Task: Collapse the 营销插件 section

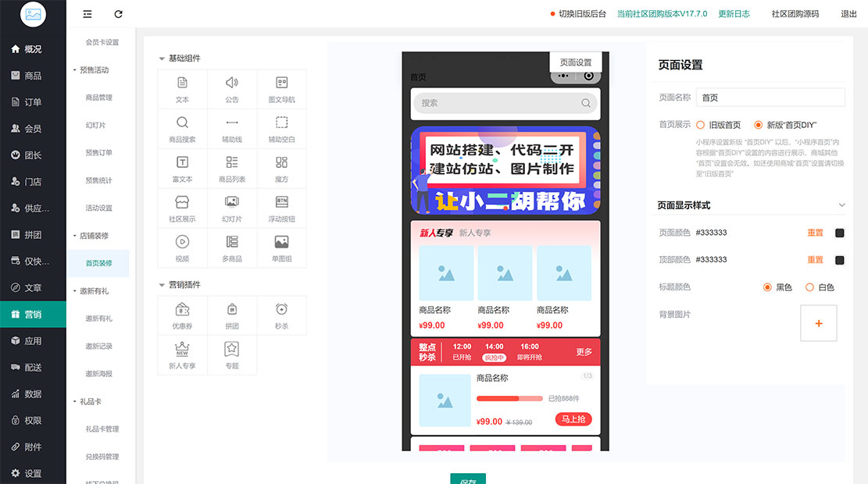Action: (162, 285)
